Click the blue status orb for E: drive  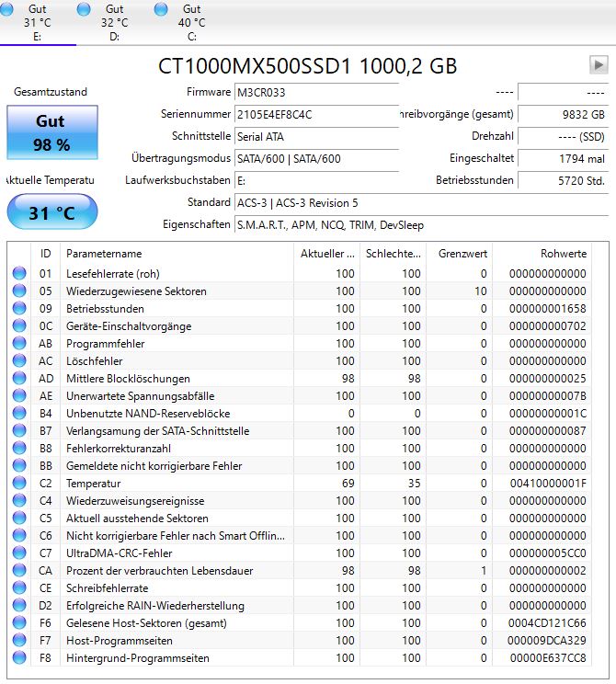[x=6, y=9]
